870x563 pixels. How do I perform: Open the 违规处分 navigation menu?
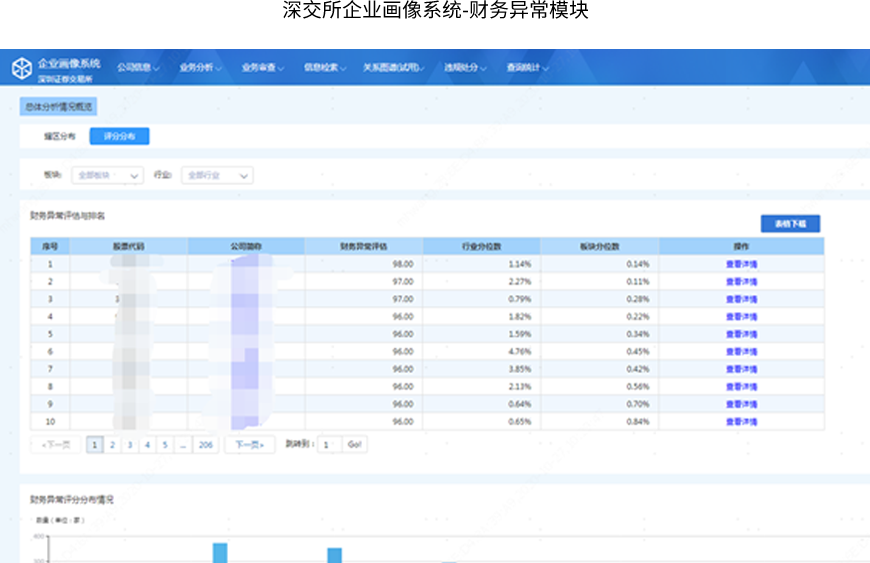pyautogui.click(x=465, y=68)
